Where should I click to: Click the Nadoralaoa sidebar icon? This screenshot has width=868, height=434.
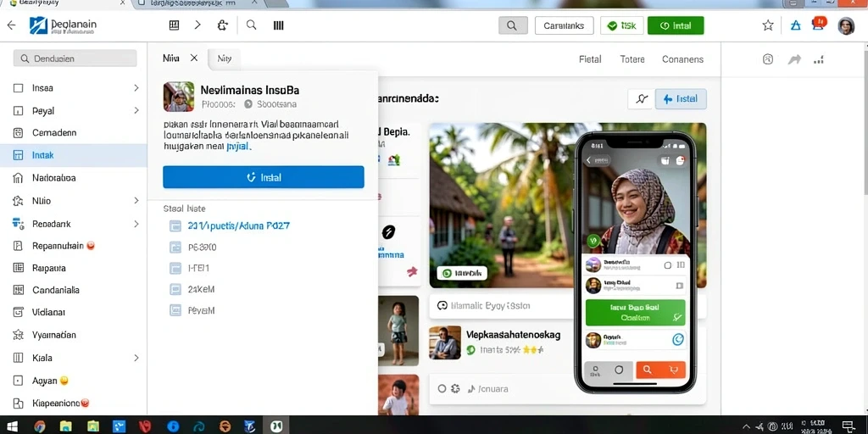(x=19, y=178)
